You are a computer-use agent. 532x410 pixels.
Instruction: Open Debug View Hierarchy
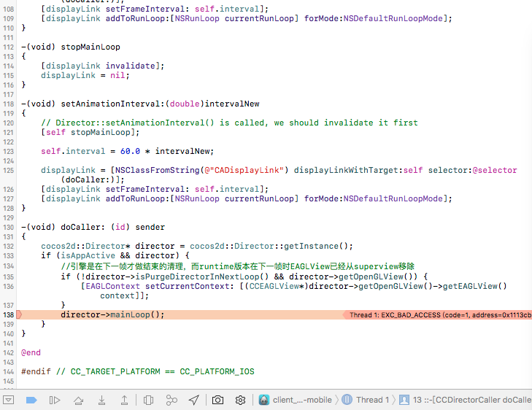pos(148,401)
